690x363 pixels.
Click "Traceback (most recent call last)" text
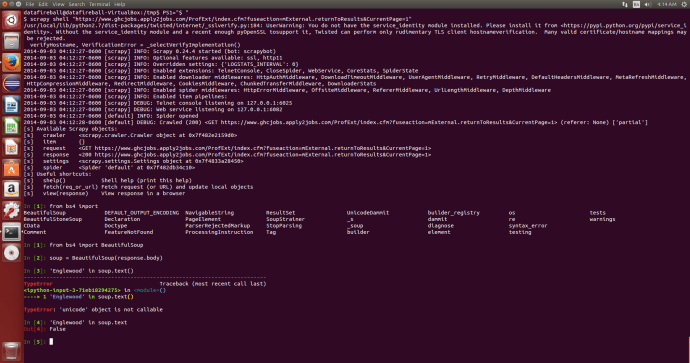(213, 284)
